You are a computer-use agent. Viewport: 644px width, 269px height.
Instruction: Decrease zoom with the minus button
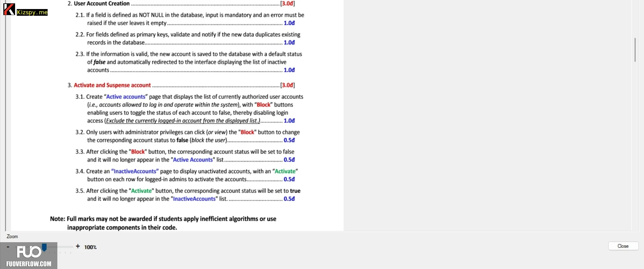8,247
